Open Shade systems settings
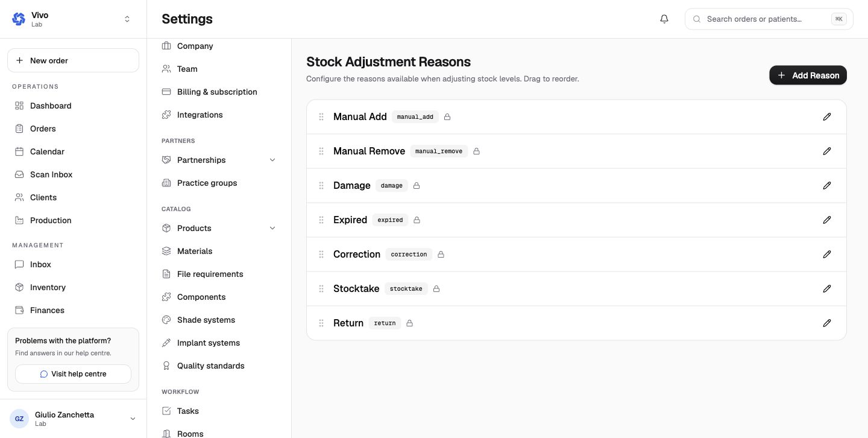Image resolution: width=868 pixels, height=438 pixels. click(219, 320)
